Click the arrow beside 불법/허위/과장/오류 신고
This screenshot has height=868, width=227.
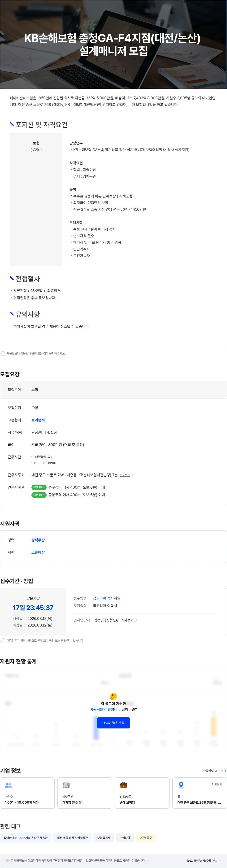[x=220, y=861]
